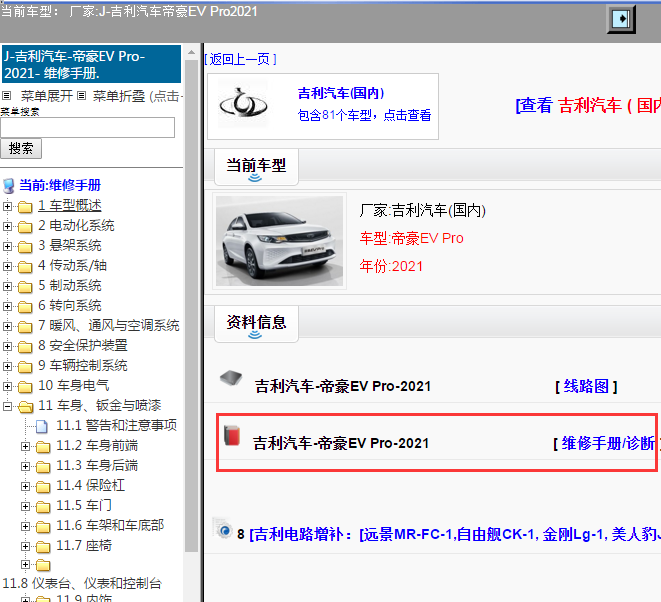The width and height of the screenshot is (661, 602).
Task: Click the left panel scroll up arrow
Action: (x=191, y=52)
